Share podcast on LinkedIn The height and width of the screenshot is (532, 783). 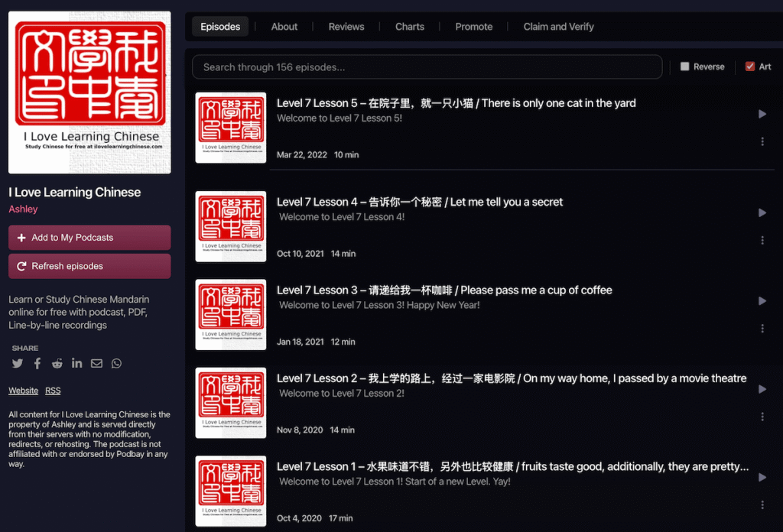click(x=77, y=363)
